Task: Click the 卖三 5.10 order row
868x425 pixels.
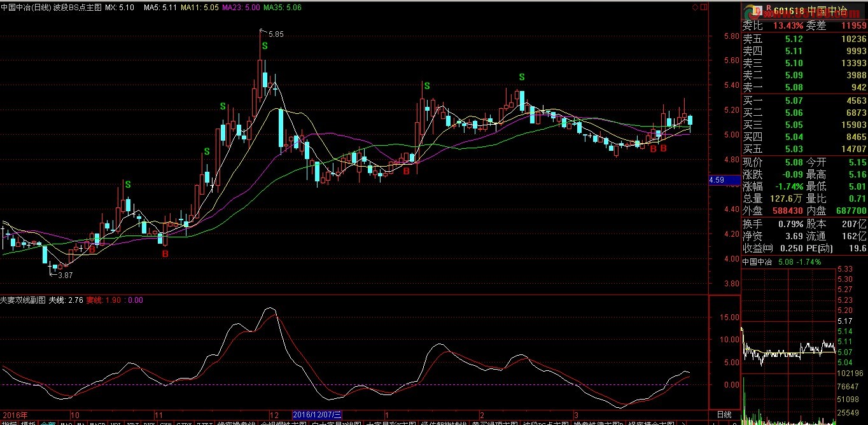Action: point(804,63)
